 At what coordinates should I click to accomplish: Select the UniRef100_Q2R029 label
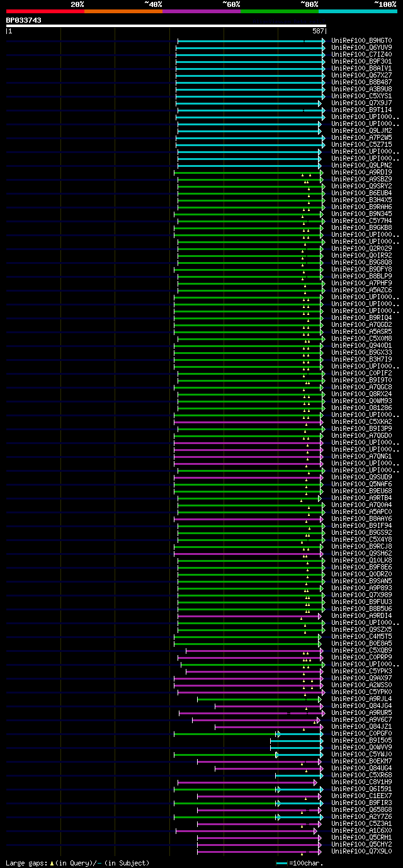point(361,248)
